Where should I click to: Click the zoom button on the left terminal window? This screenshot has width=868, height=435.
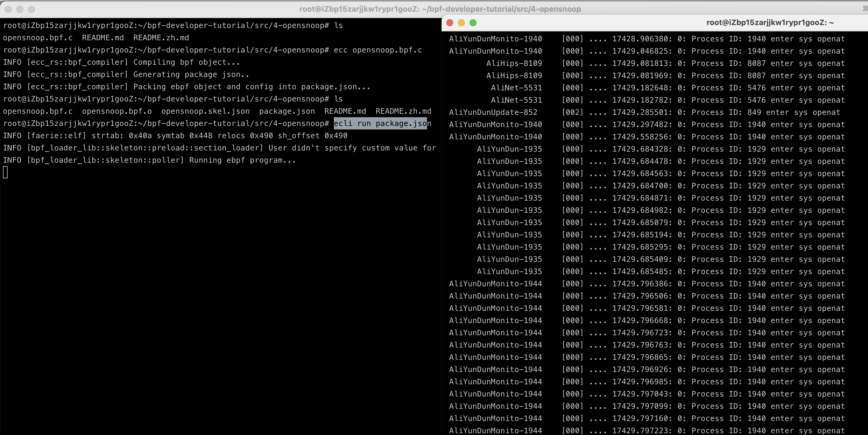click(x=31, y=9)
